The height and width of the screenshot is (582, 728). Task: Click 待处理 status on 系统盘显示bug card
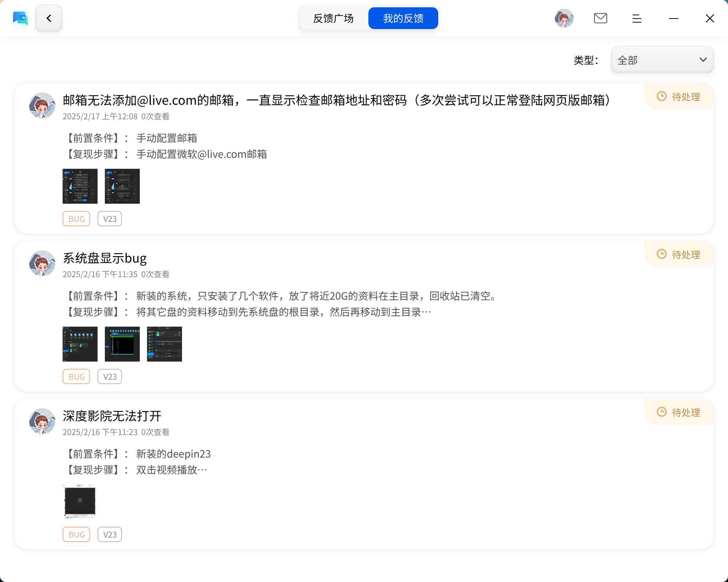(x=678, y=254)
